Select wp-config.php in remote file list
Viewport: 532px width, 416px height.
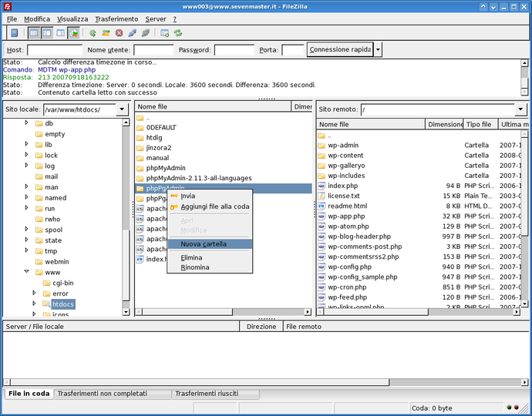tap(419, 267)
